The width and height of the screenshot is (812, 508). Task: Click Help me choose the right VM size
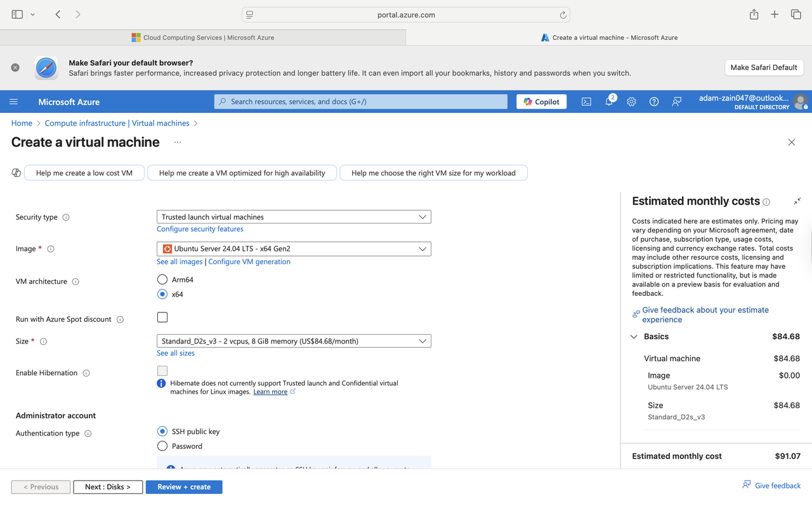point(433,173)
